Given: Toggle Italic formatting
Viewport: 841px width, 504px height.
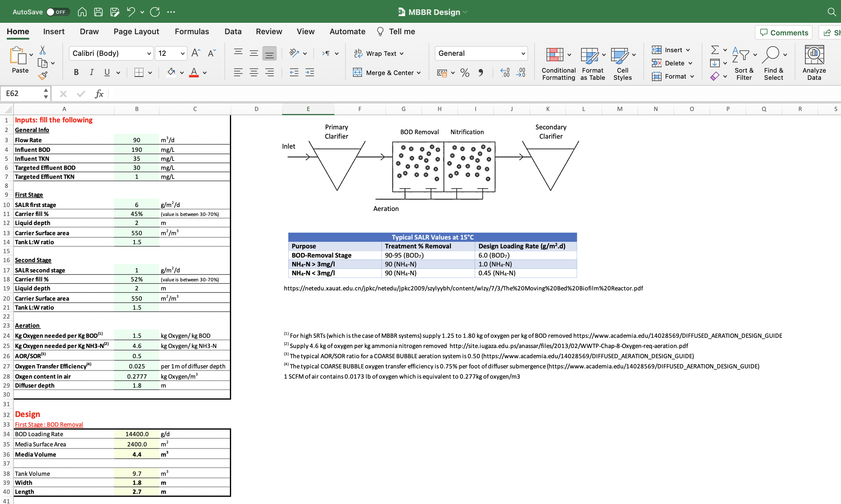Looking at the screenshot, I should tap(92, 72).
